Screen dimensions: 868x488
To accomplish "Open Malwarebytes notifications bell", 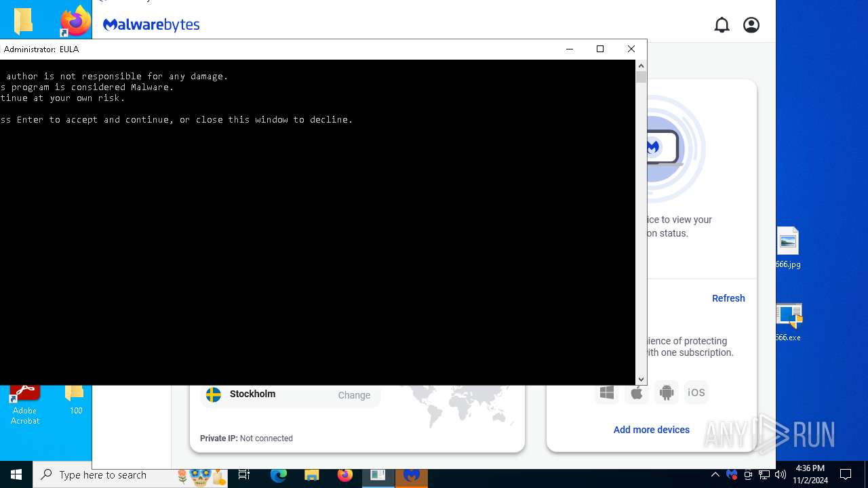I will 722,25.
